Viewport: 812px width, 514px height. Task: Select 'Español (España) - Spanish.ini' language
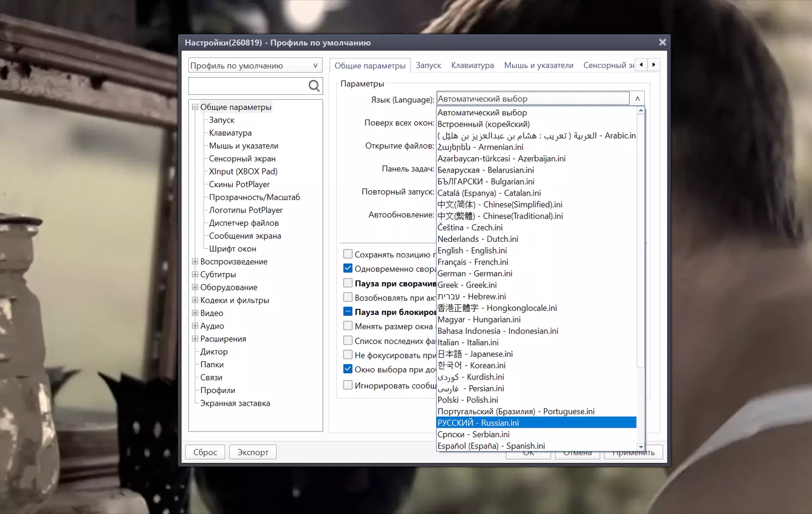[x=536, y=446]
